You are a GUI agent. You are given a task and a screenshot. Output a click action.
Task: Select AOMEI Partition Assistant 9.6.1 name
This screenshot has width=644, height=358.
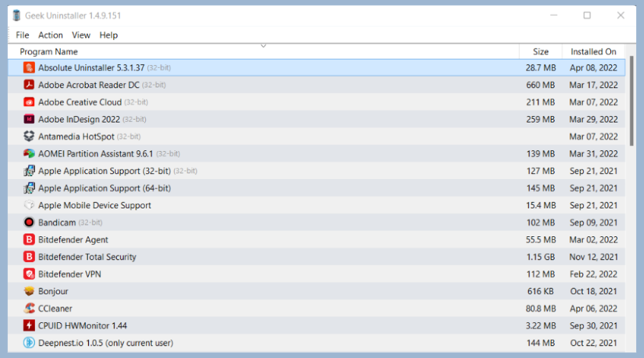click(96, 154)
